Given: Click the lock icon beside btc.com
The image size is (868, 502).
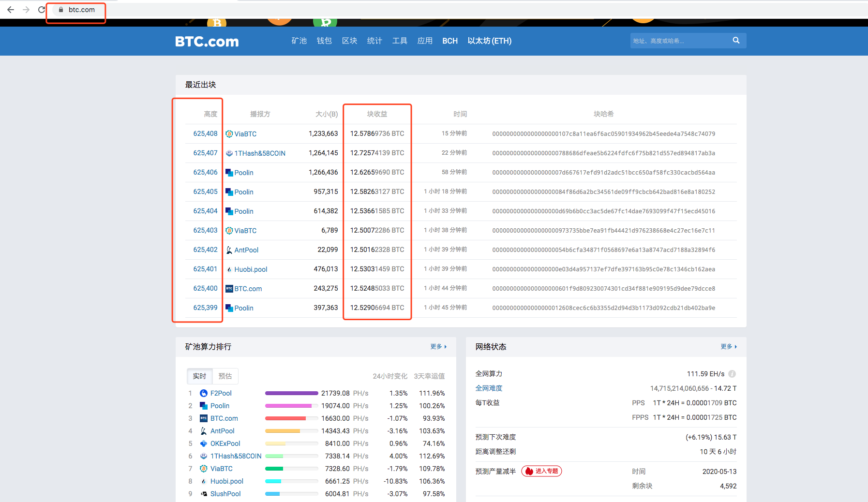Looking at the screenshot, I should pyautogui.click(x=61, y=10).
